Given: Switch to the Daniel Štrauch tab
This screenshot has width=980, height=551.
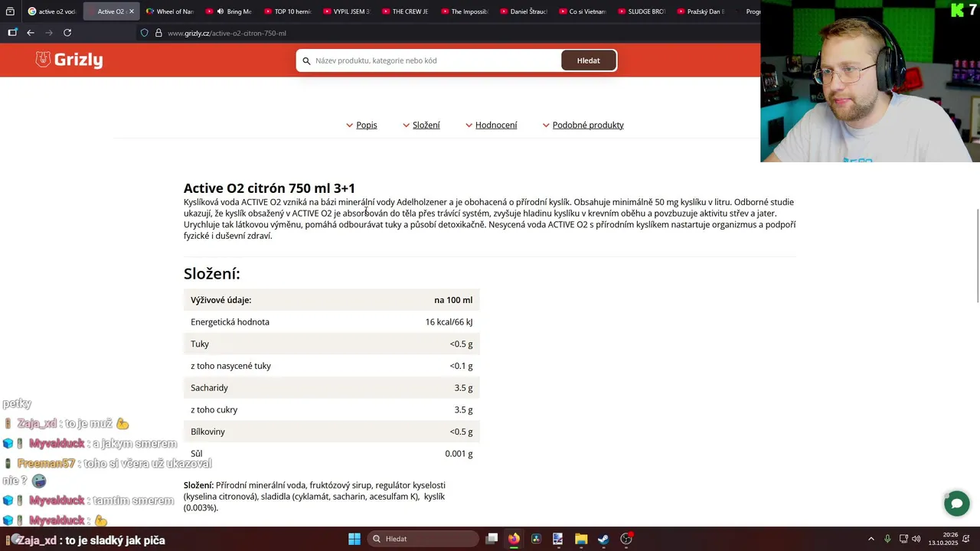Looking at the screenshot, I should tap(523, 11).
